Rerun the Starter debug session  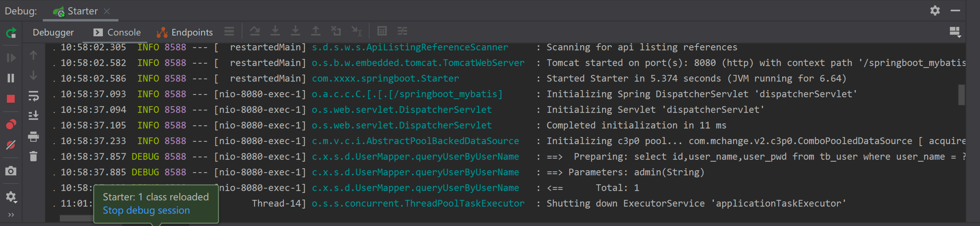point(11,33)
